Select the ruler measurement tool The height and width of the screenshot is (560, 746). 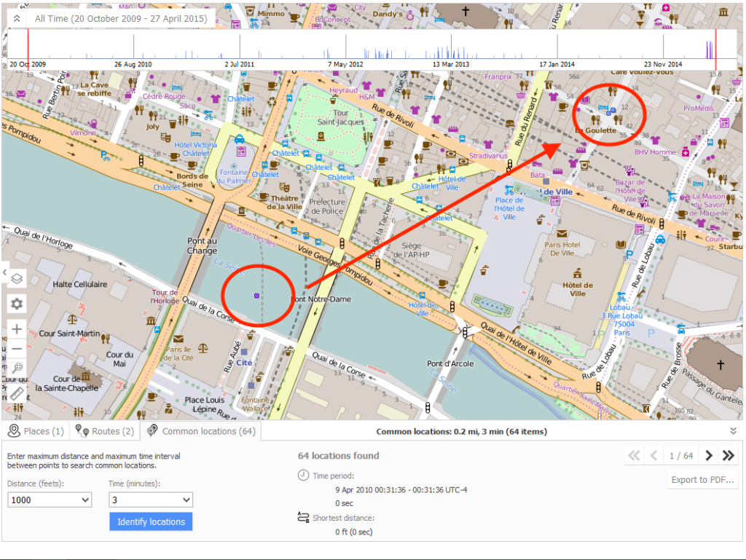tap(17, 394)
